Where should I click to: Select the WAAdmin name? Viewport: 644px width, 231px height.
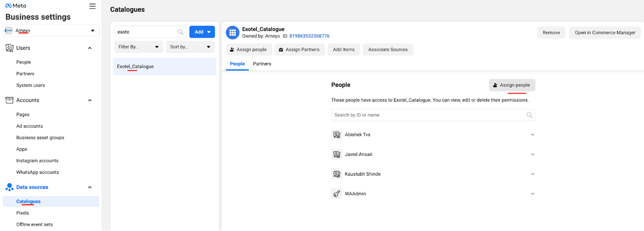pyautogui.click(x=355, y=194)
